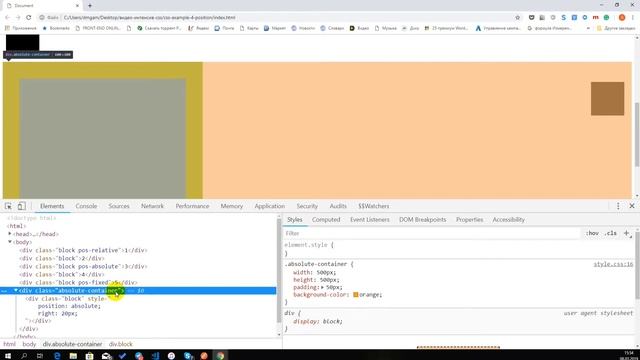
Task: Close the DevTools panel
Action: [632, 206]
